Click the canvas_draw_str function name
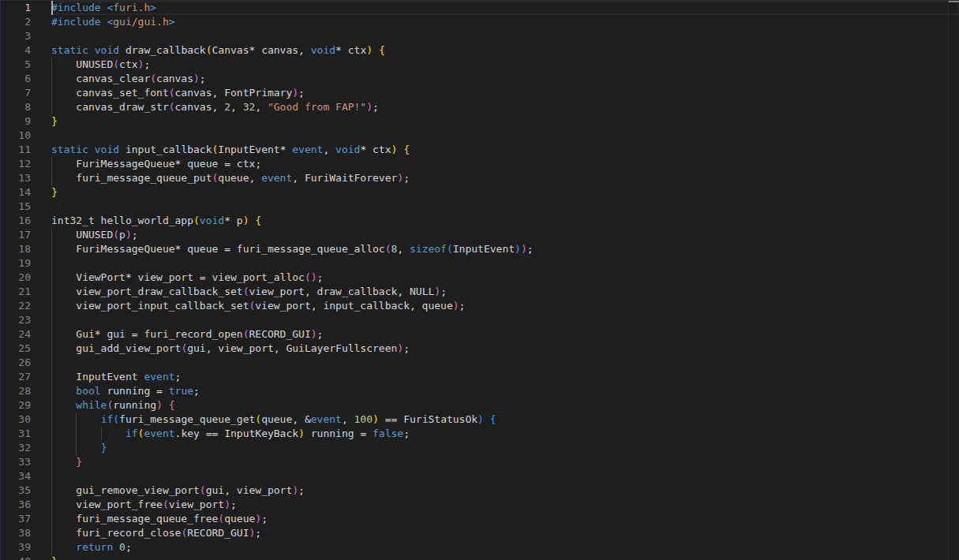Viewport: 959px width, 560px height. tap(122, 107)
